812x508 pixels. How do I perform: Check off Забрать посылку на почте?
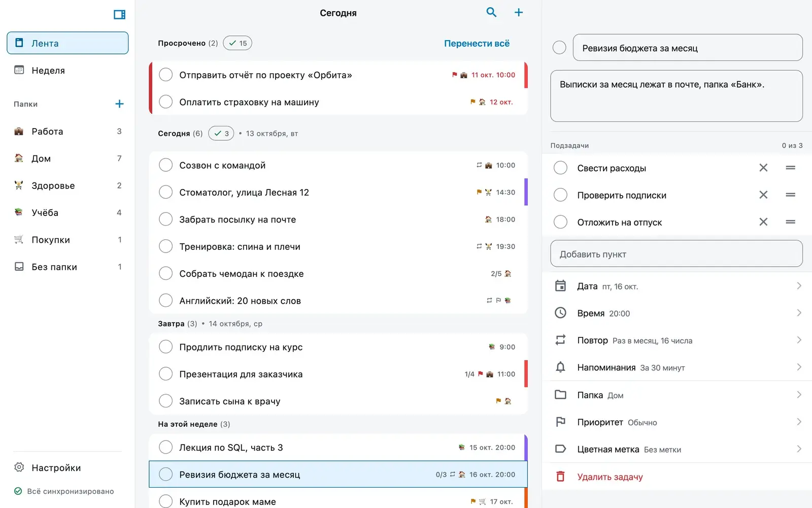pyautogui.click(x=166, y=219)
